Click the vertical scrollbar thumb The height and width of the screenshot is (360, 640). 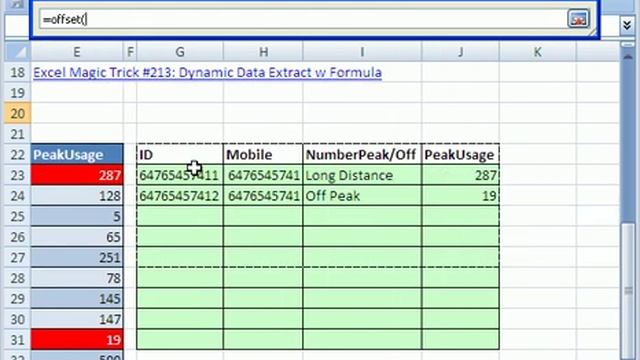tap(628, 291)
